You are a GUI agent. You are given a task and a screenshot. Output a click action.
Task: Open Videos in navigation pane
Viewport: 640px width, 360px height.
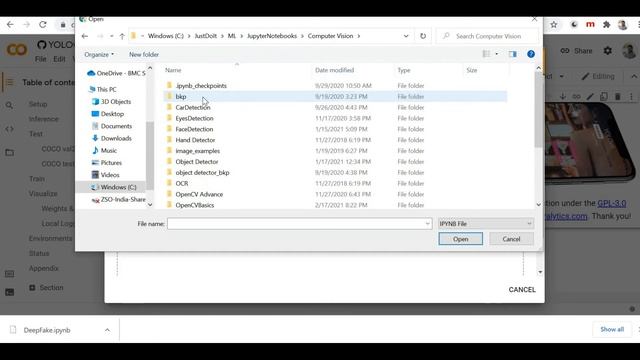pyautogui.click(x=106, y=175)
